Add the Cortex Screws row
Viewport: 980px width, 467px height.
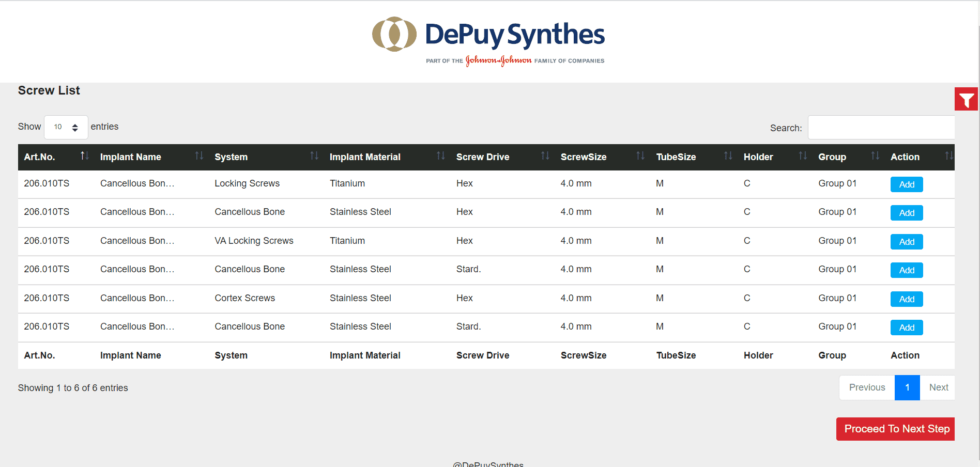pyautogui.click(x=907, y=299)
